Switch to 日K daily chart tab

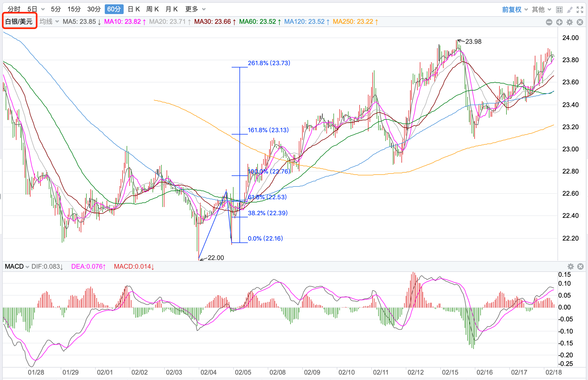click(134, 9)
